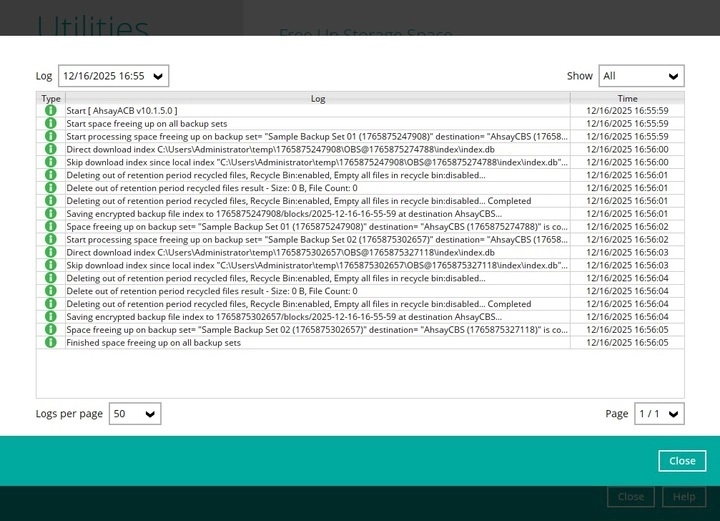Screen dimensions: 720x521
Task: Click info icon for Backup Set 02 start processing row
Action: pos(51,240)
